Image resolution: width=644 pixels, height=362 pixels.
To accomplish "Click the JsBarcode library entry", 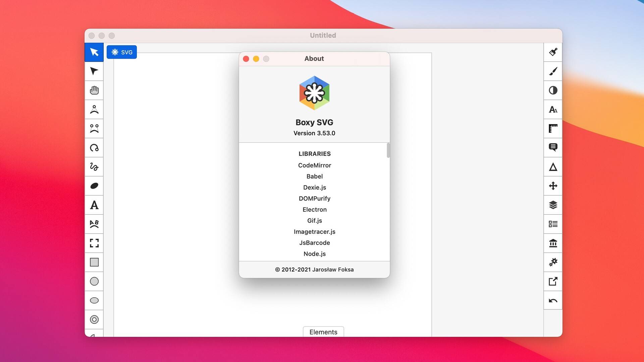I will click(x=314, y=243).
